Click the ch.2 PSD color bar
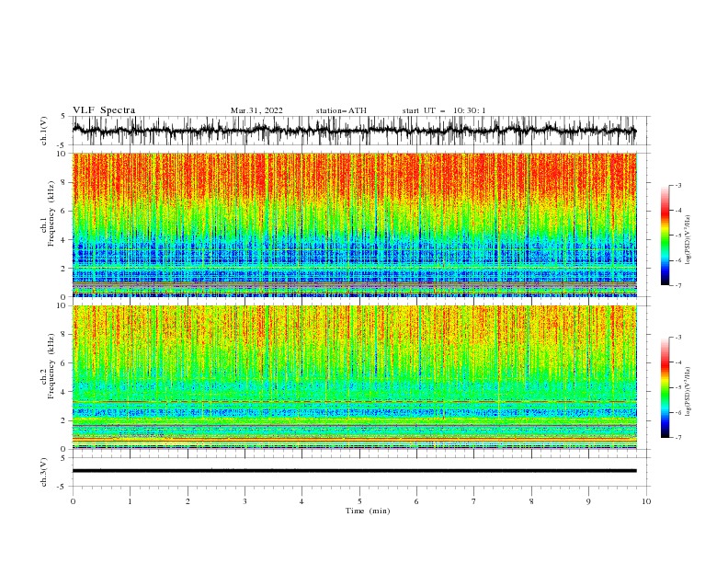Viewport: 728px width, 563px height. [x=665, y=387]
